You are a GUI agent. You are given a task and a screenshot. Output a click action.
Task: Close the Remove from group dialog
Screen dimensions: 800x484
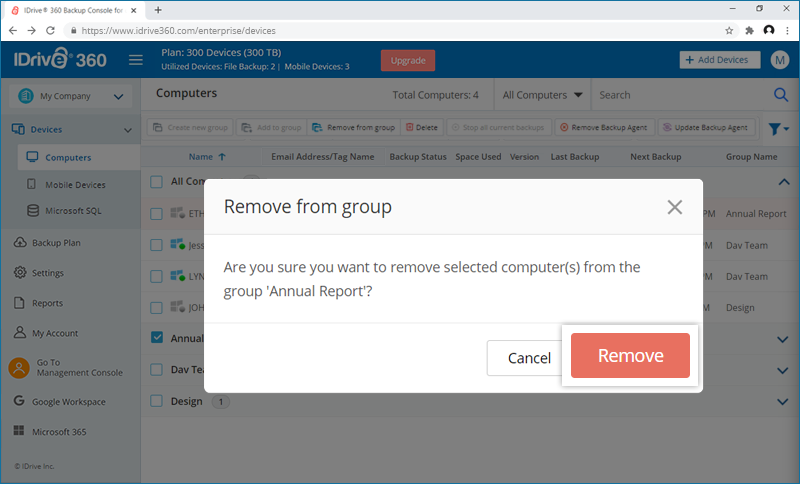tap(674, 207)
